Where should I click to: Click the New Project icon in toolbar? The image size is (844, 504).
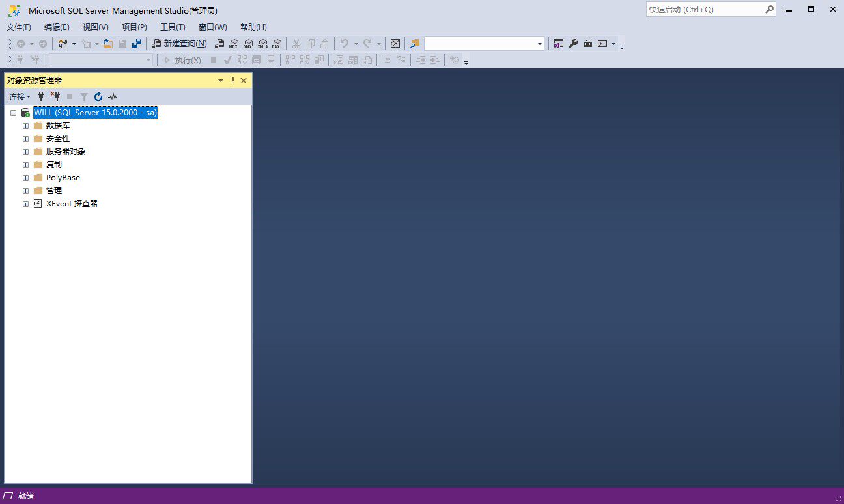pyautogui.click(x=63, y=44)
